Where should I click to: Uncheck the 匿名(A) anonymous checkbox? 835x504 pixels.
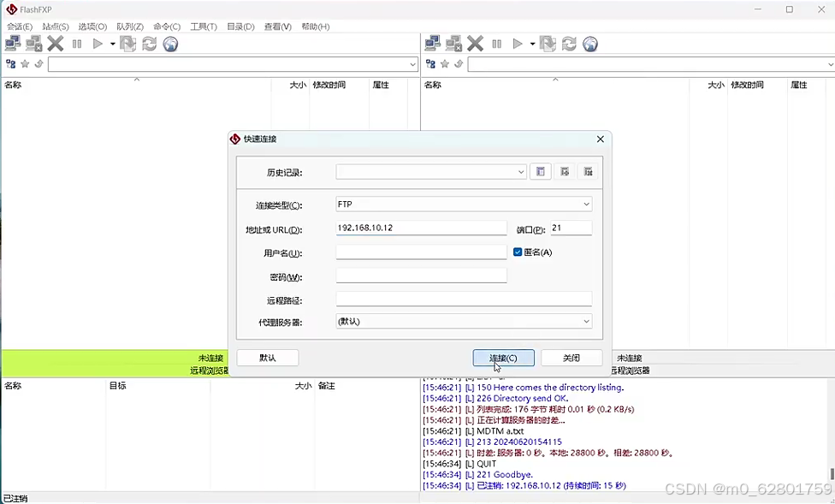(517, 252)
